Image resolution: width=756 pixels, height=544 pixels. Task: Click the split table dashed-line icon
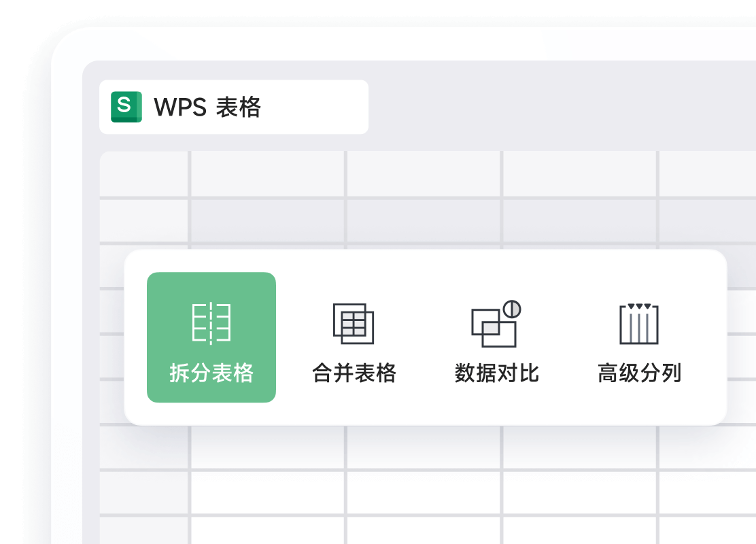point(211,323)
